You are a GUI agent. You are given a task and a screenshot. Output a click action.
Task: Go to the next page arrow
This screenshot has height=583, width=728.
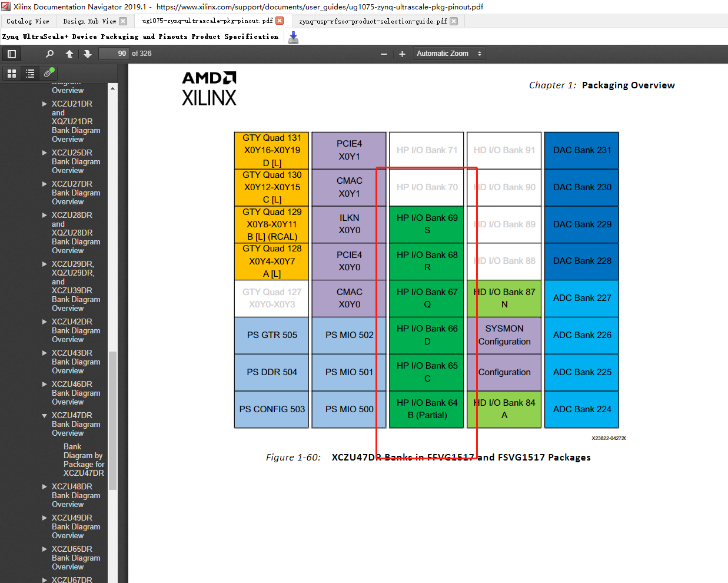tap(88, 54)
